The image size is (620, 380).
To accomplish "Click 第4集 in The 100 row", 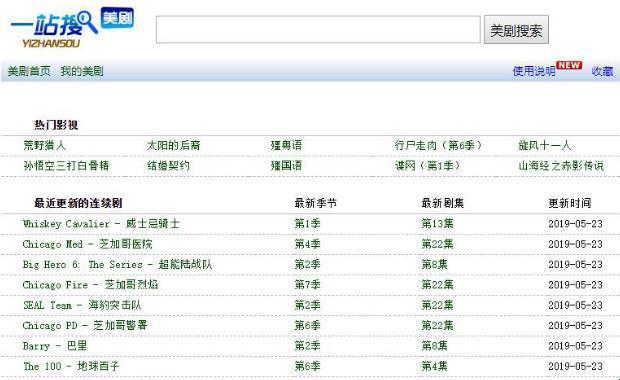I will tap(434, 366).
